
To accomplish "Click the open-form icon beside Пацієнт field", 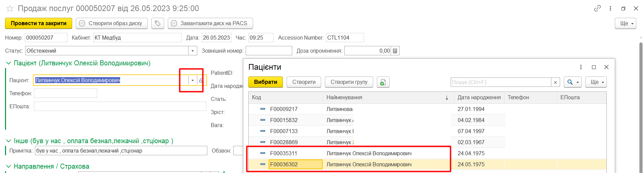I will click(201, 80).
